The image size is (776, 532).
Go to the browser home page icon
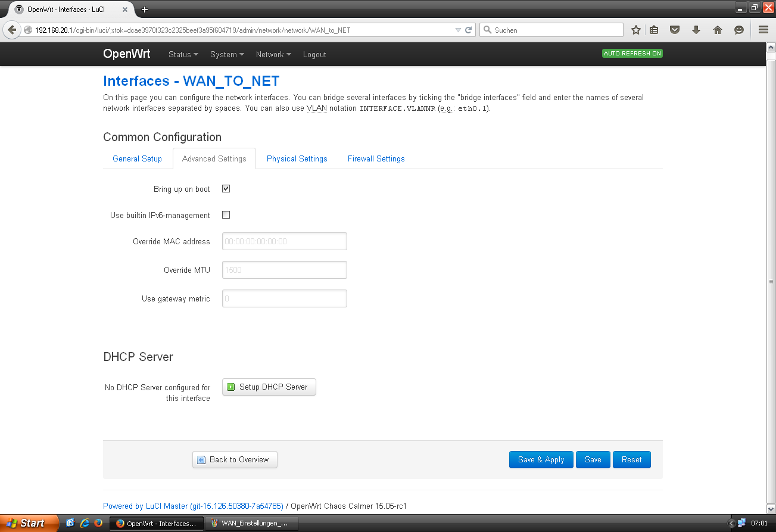[x=717, y=30]
